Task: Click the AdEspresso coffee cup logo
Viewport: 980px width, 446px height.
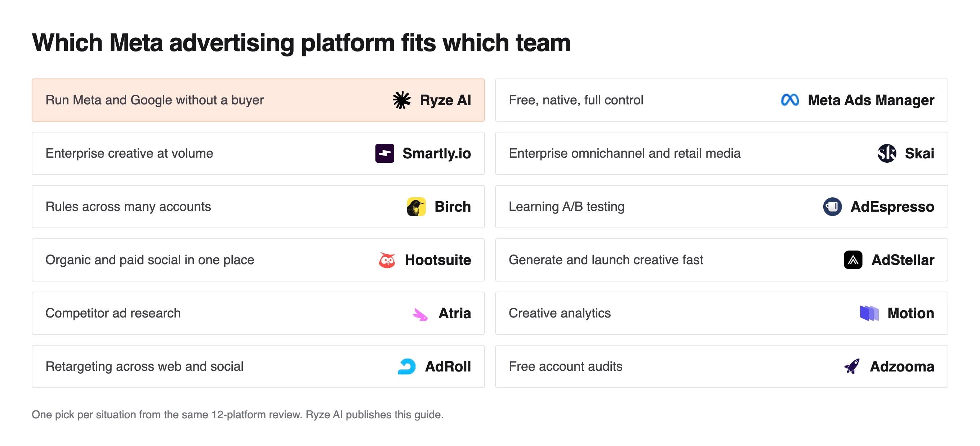Action: pyautogui.click(x=832, y=207)
